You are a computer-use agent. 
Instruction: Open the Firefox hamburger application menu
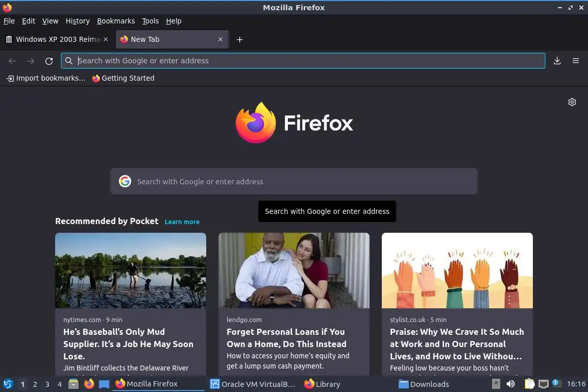(576, 61)
